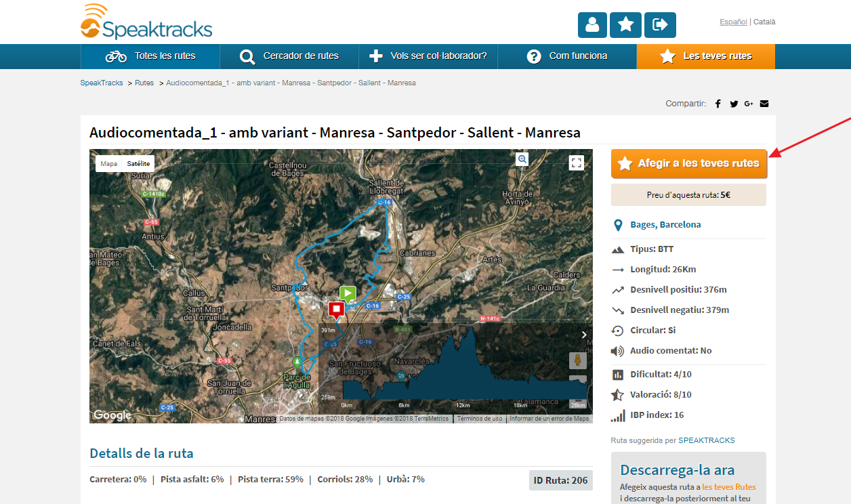The width and height of the screenshot is (851, 504).
Task: Click the Speaktracks logo
Action: click(146, 22)
